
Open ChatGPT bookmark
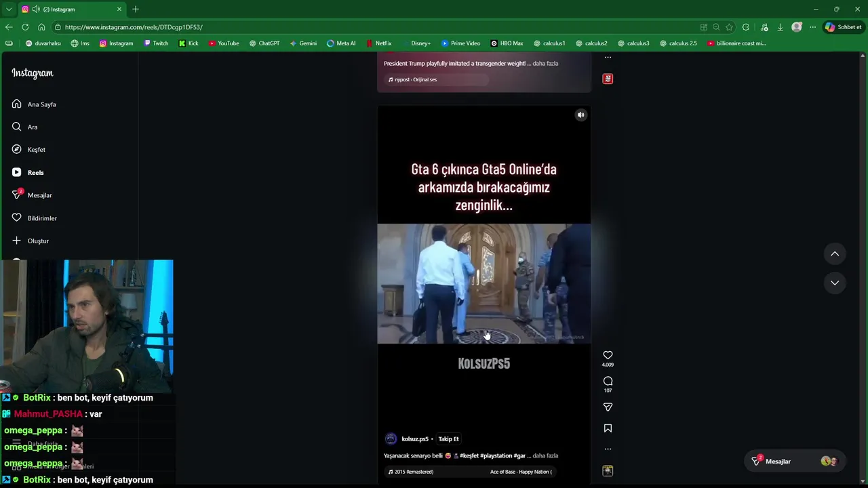264,43
